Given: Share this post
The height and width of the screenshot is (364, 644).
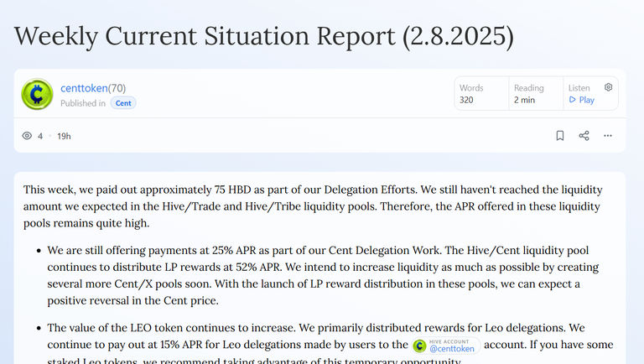Looking at the screenshot, I should pos(584,136).
